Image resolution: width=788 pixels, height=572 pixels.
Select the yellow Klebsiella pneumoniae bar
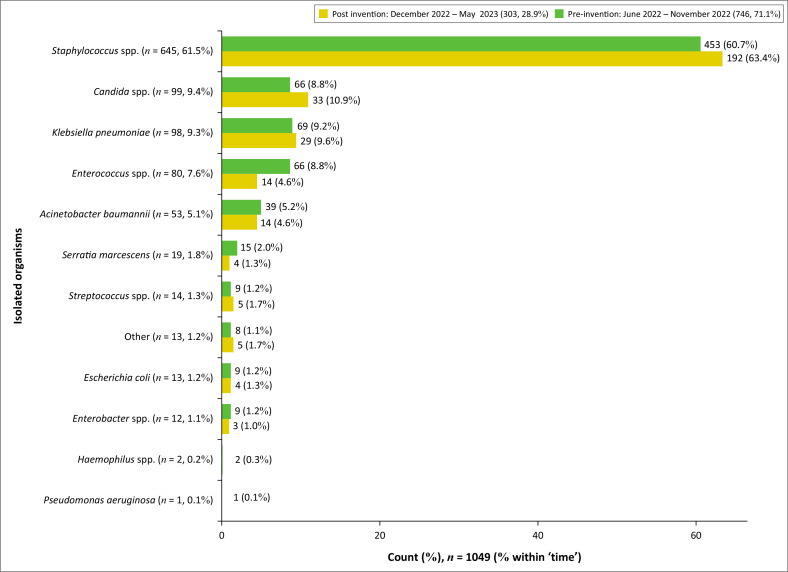259,141
